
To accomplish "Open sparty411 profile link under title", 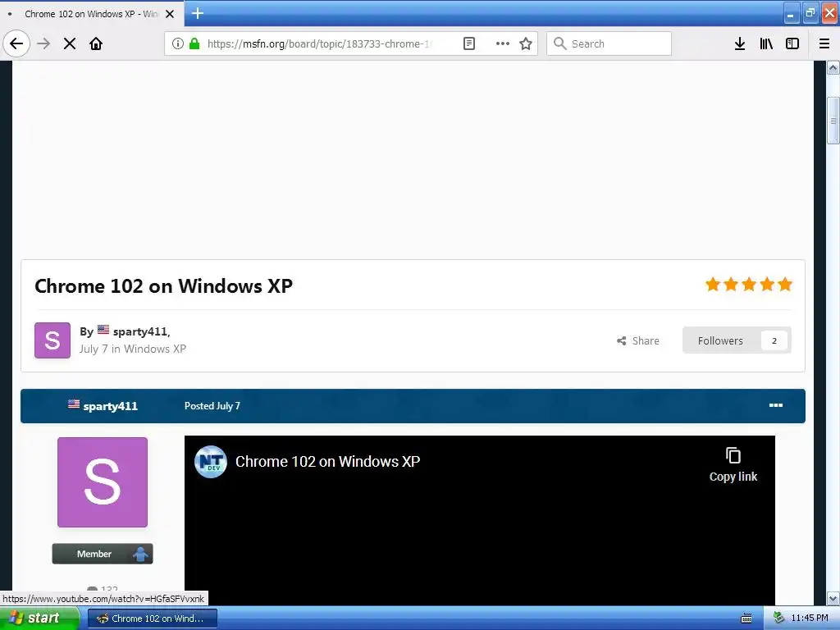I will coord(139,331).
